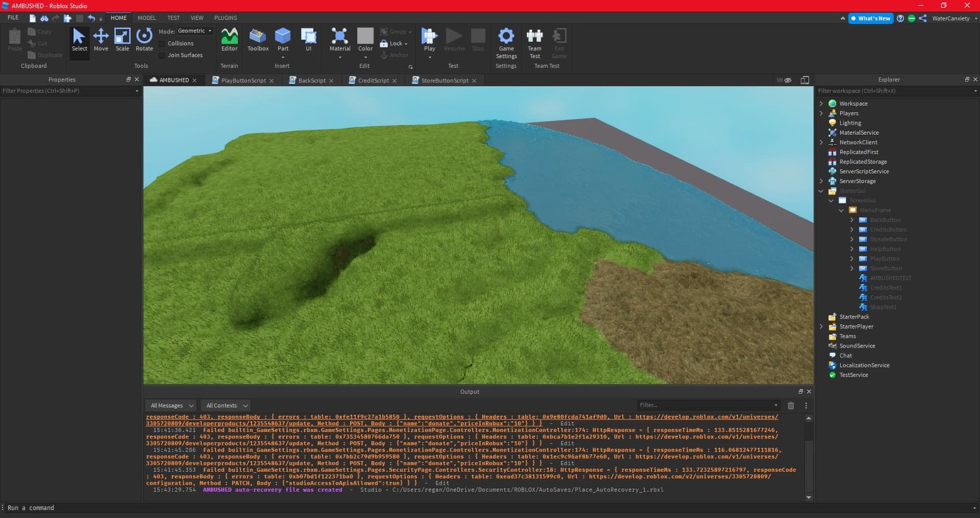This screenshot has width=980, height=518.
Task: Toggle the Join Surfaces checkbox
Action: coord(162,55)
